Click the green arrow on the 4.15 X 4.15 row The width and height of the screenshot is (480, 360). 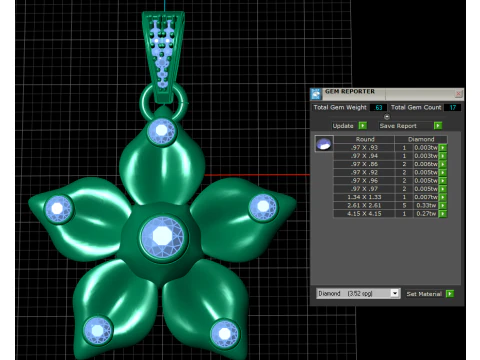[x=443, y=214]
